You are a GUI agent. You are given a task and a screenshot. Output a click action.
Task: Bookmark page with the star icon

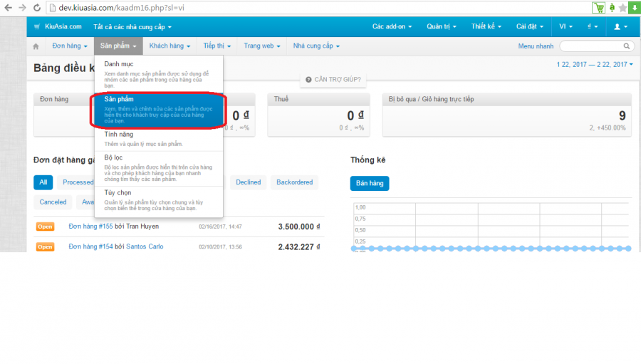click(623, 8)
